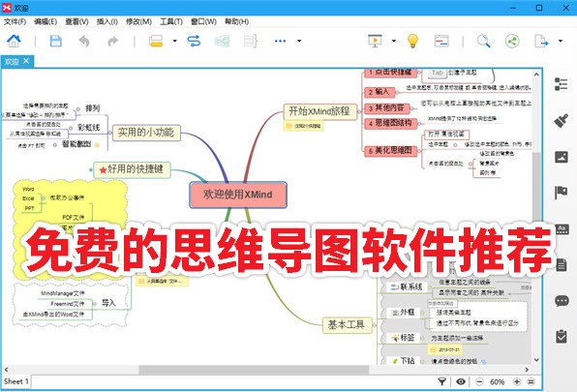Start presentation mode icon
577x392 pixels.
375,41
